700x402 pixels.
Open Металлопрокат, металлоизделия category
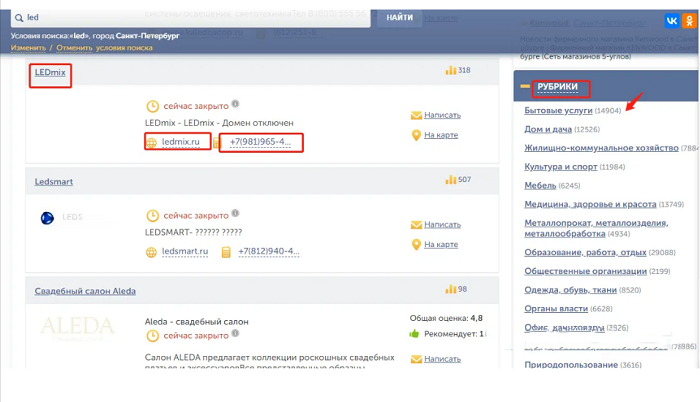click(x=596, y=228)
